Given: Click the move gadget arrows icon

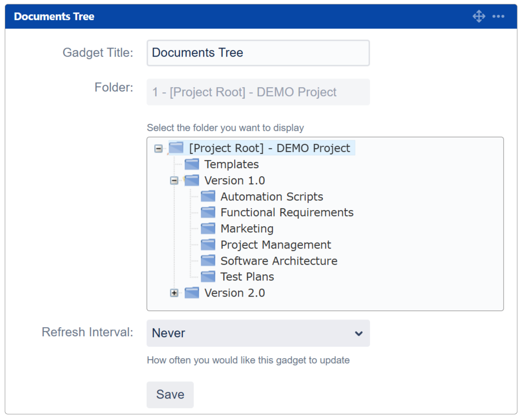Looking at the screenshot, I should click(x=479, y=16).
